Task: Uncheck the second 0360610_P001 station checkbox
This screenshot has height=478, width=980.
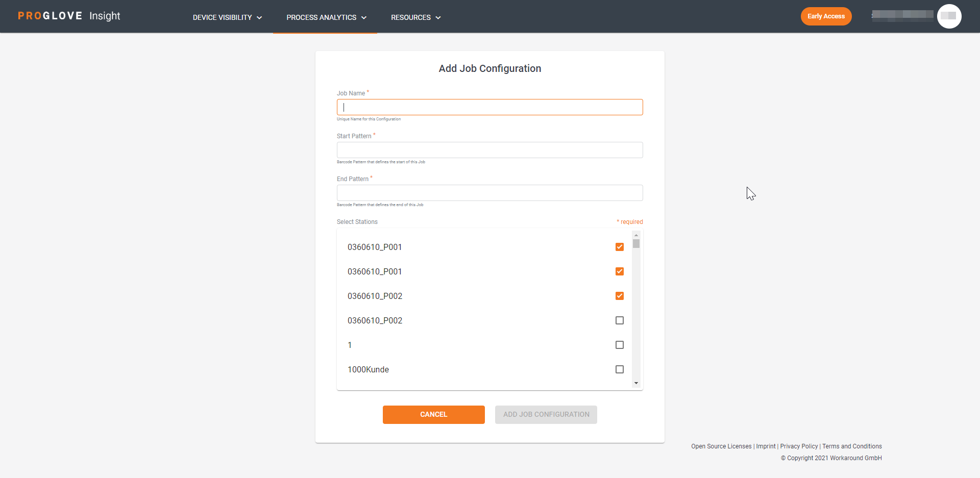Action: click(x=620, y=271)
